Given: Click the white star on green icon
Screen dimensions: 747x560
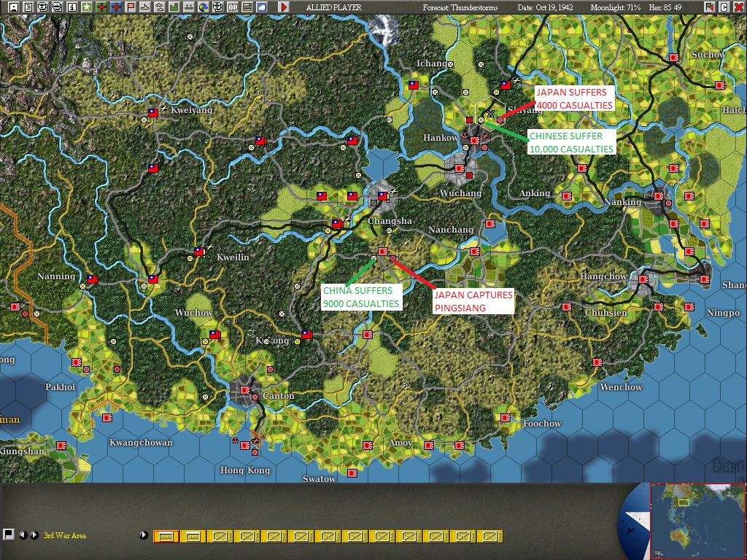Looking at the screenshot, I should pyautogui.click(x=87, y=7).
